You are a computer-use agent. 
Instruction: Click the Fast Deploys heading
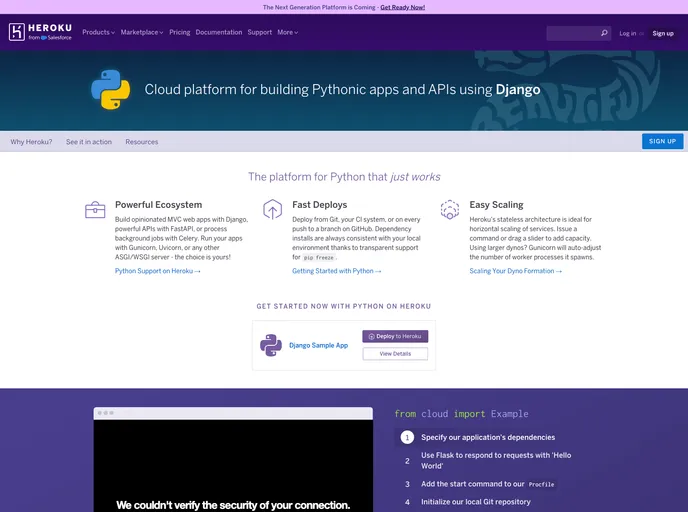[x=319, y=205]
